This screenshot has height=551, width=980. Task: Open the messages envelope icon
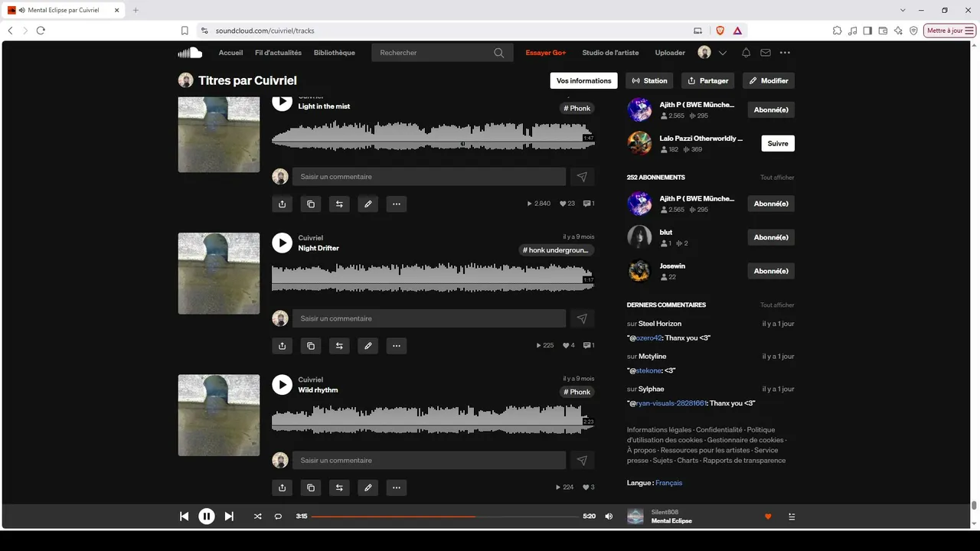click(765, 53)
